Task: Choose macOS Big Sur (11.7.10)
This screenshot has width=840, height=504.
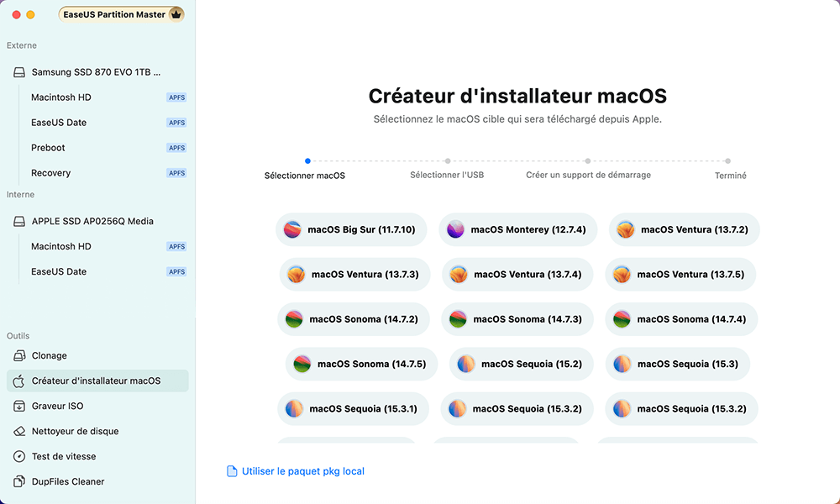Action: (x=351, y=229)
